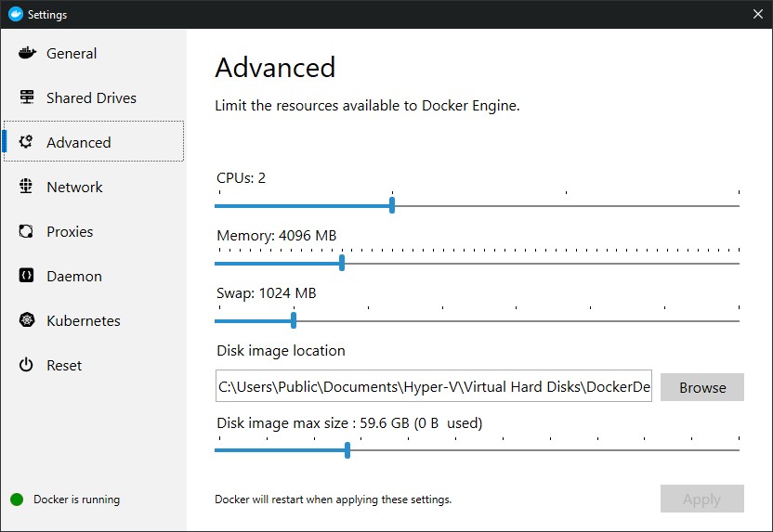Select the Advanced settings tab

click(94, 141)
